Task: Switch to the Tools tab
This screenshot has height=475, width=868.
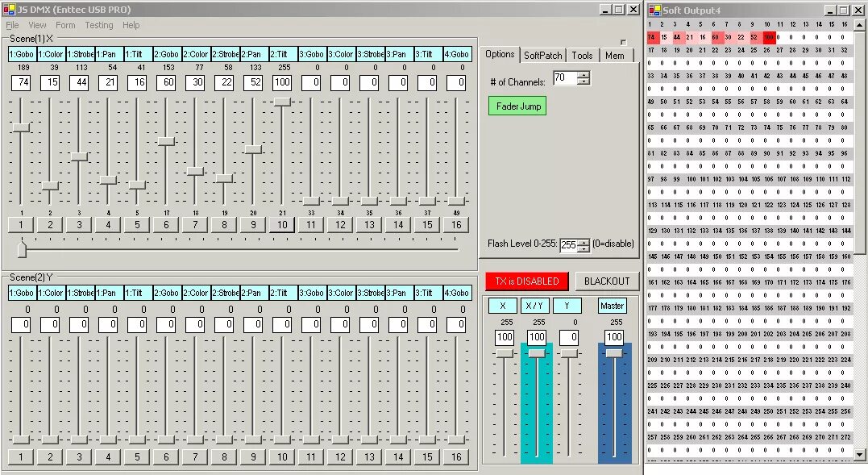Action: tap(582, 56)
